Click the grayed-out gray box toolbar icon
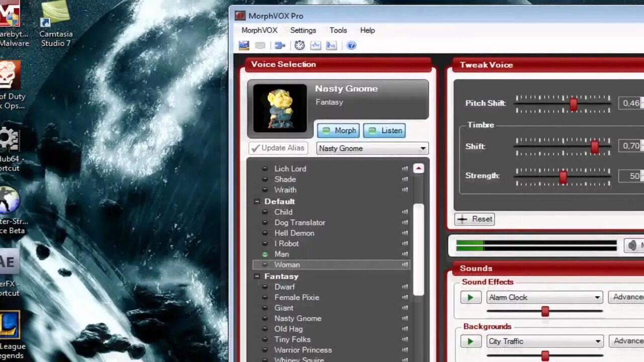Screen dimensions: 644x362 260,45
